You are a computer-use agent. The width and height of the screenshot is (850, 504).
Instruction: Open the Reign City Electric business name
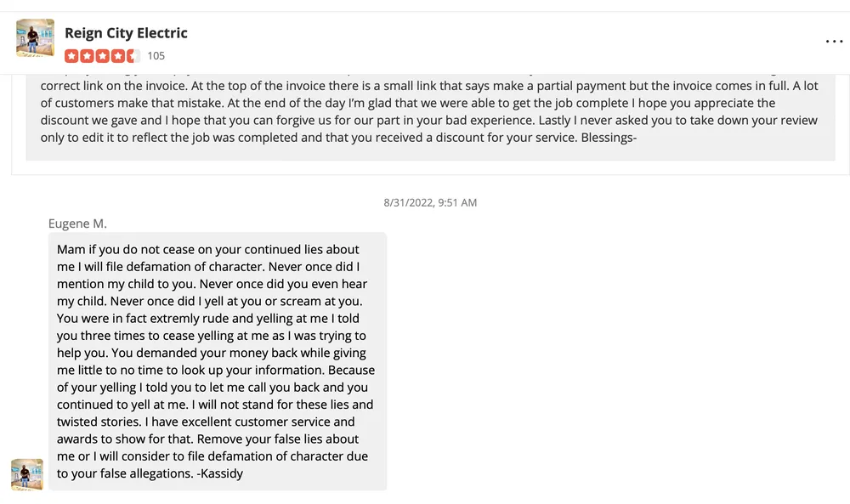[126, 33]
